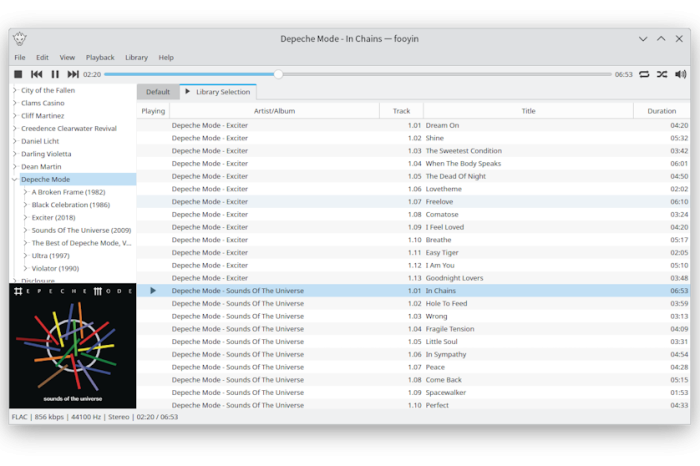
Task: Skip to the previous track
Action: point(37,74)
